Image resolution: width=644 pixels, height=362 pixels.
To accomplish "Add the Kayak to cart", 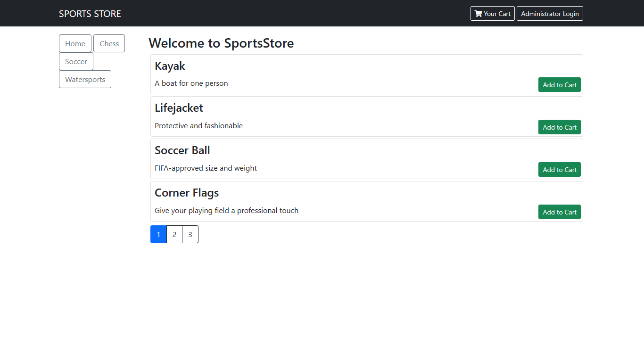I will click(x=559, y=85).
